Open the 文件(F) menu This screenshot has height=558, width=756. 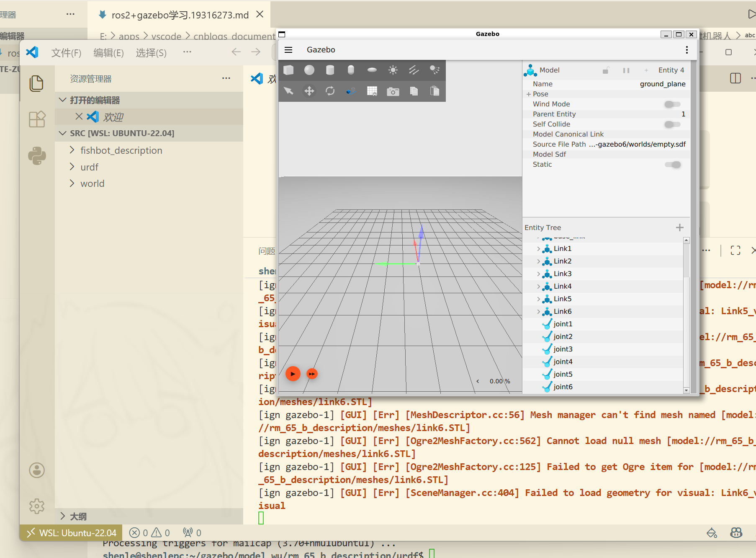pyautogui.click(x=66, y=53)
